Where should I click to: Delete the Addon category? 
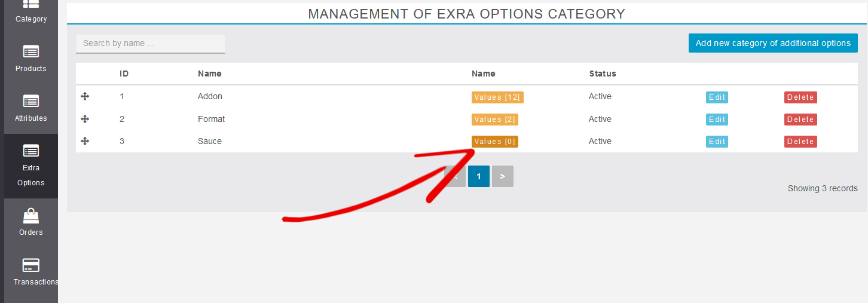click(x=800, y=97)
